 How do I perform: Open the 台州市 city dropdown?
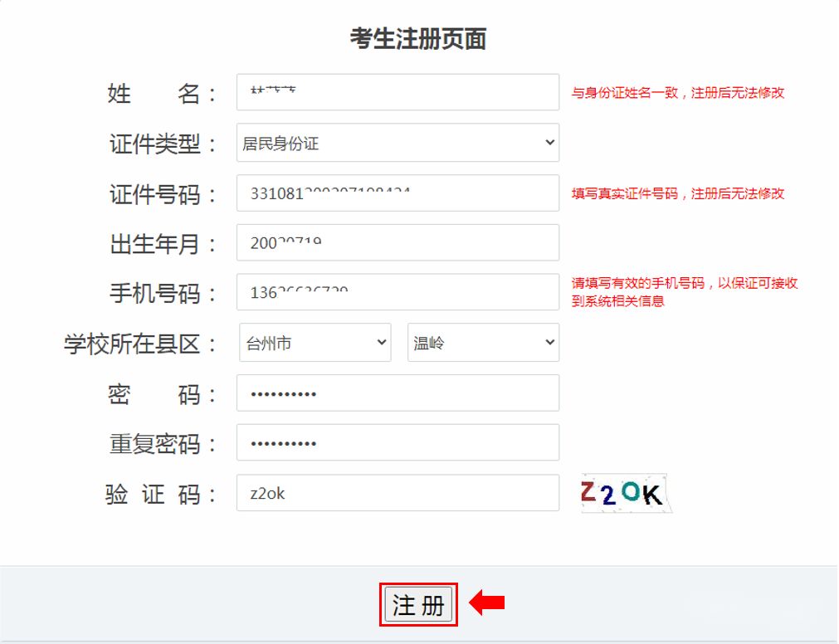315,342
